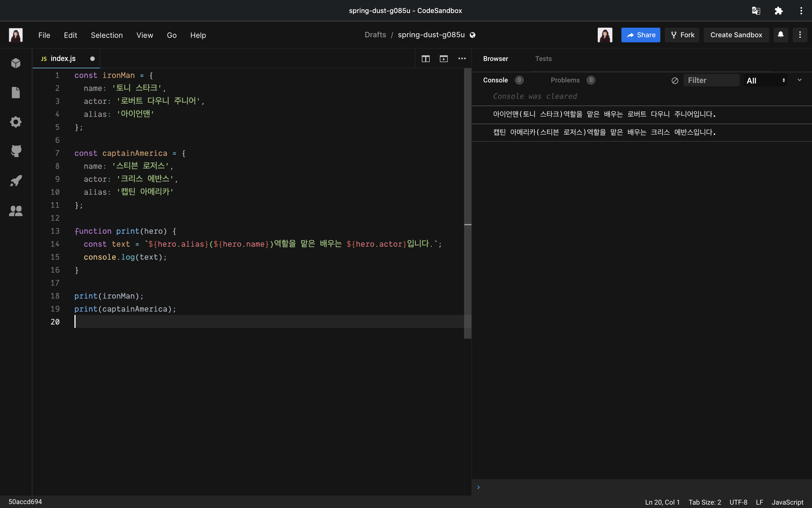Click the profile avatar in top-left corner
The height and width of the screenshot is (508, 812).
16,35
